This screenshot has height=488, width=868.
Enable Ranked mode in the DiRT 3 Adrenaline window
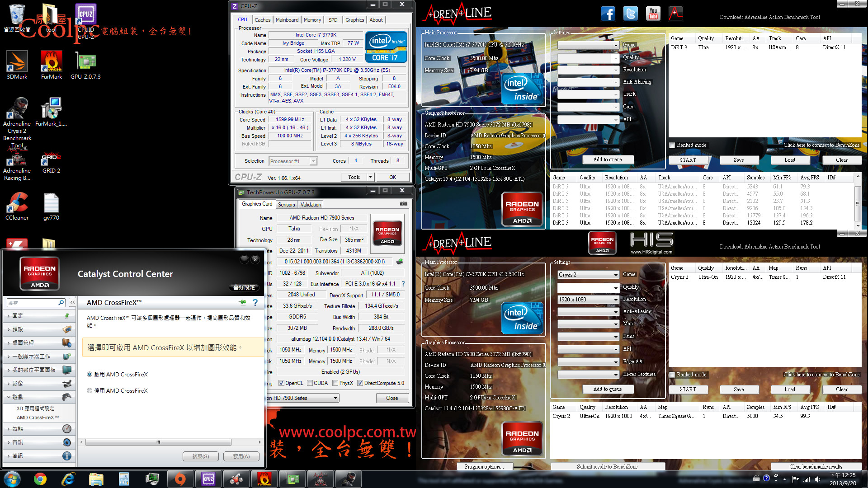point(672,145)
